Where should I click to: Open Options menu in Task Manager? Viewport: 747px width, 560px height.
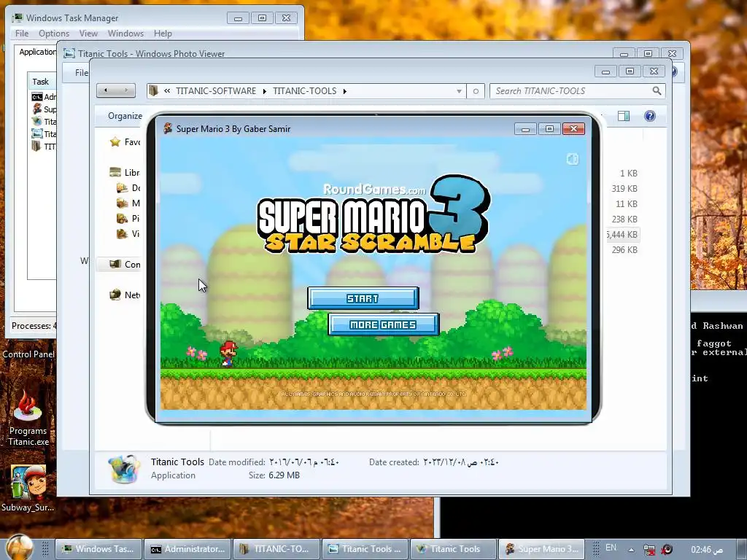tap(54, 34)
